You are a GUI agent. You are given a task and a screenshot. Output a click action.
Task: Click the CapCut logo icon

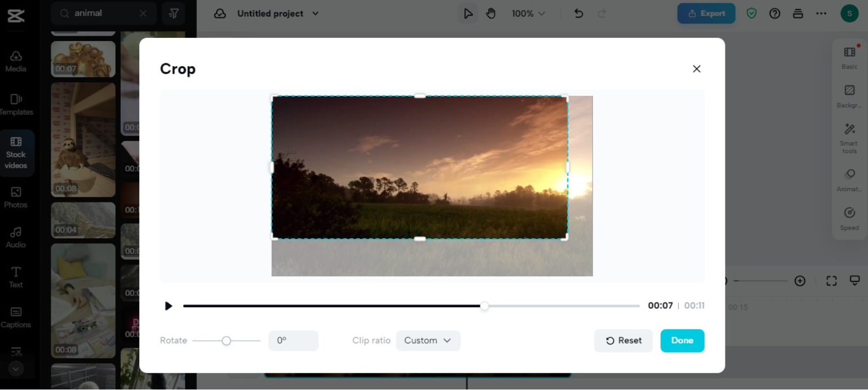[x=16, y=15]
